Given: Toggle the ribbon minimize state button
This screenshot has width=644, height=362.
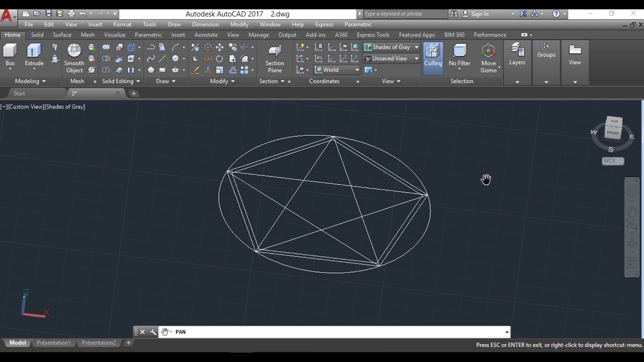Looking at the screenshot, I should [x=524, y=35].
